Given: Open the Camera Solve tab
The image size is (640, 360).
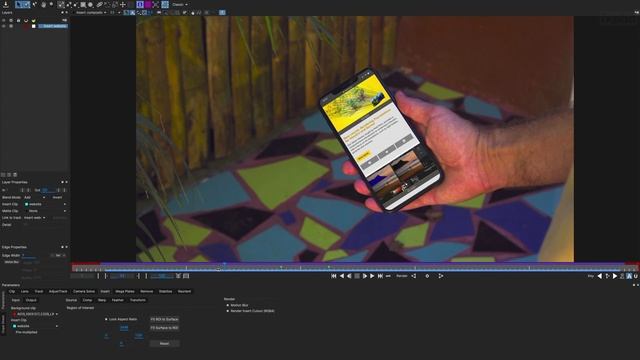Looking at the screenshot, I should 84,291.
